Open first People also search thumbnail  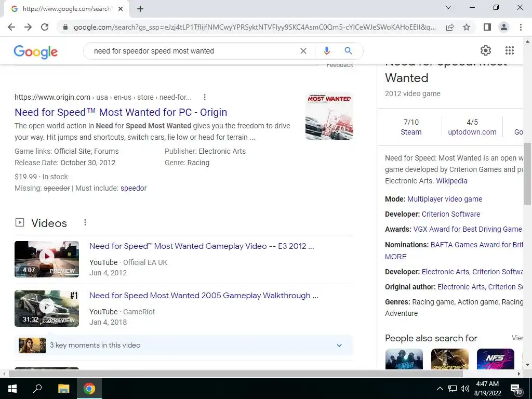pos(404,359)
